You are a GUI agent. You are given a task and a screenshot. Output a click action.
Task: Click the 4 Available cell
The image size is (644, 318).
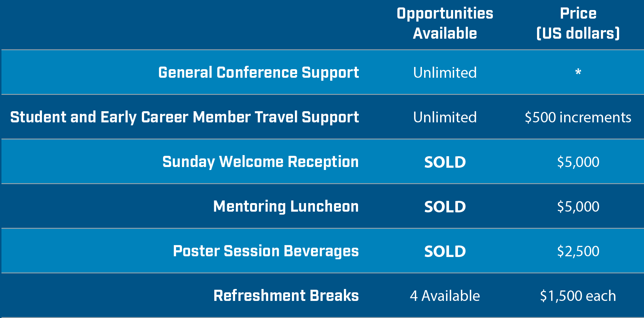point(445,296)
